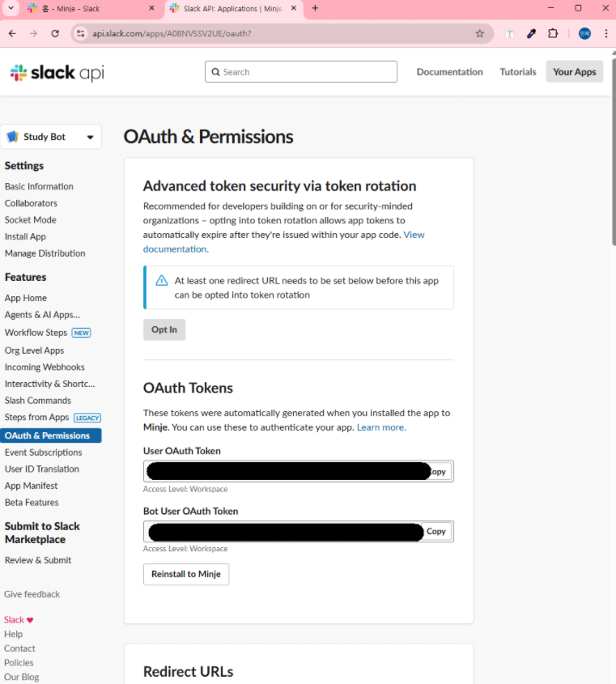The width and height of the screenshot is (616, 684).
Task: Open Interactivity & Shortcuts feature
Action: click(x=49, y=384)
